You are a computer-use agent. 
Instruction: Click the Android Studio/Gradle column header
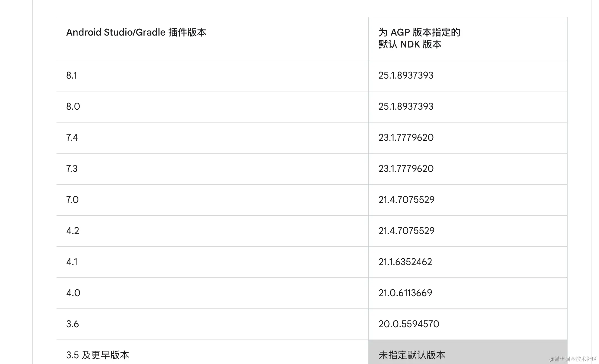click(x=136, y=32)
